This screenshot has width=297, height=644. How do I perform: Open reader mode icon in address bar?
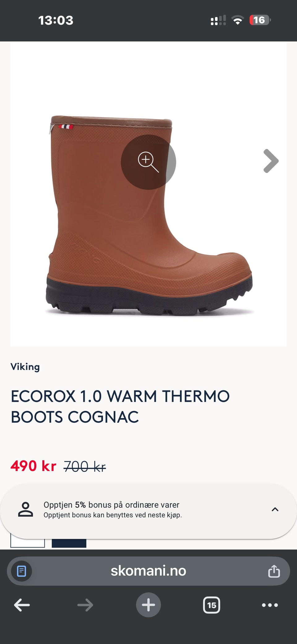tap(21, 571)
